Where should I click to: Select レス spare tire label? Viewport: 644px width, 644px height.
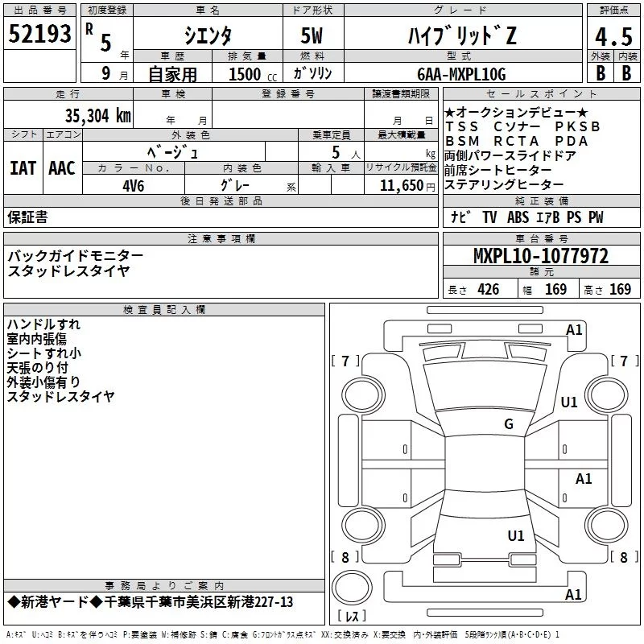click(x=352, y=616)
